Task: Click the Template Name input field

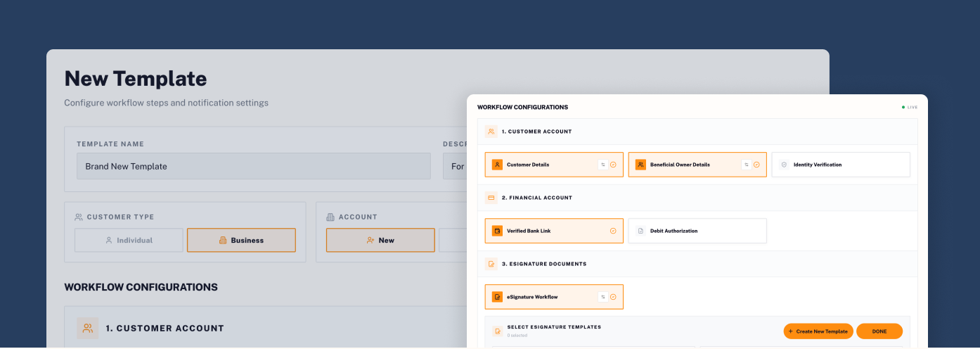Action: point(254,166)
